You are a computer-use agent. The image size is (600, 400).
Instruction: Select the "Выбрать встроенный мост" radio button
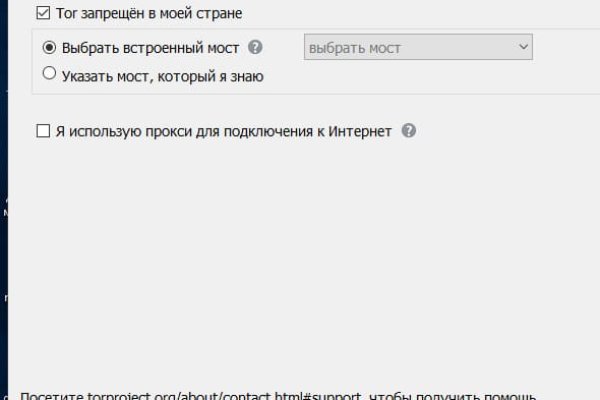[x=49, y=47]
